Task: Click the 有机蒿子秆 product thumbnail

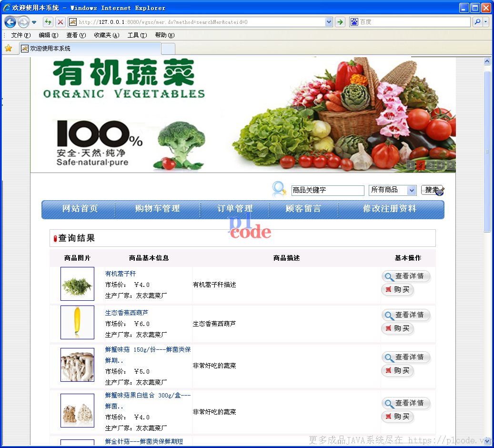Action: (77, 284)
